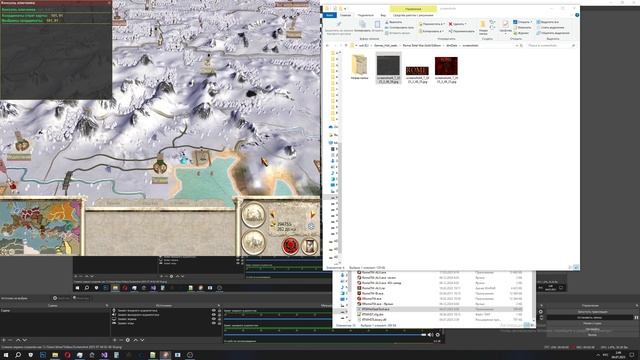Click the rear Explorer file list scrollbar

533,296
